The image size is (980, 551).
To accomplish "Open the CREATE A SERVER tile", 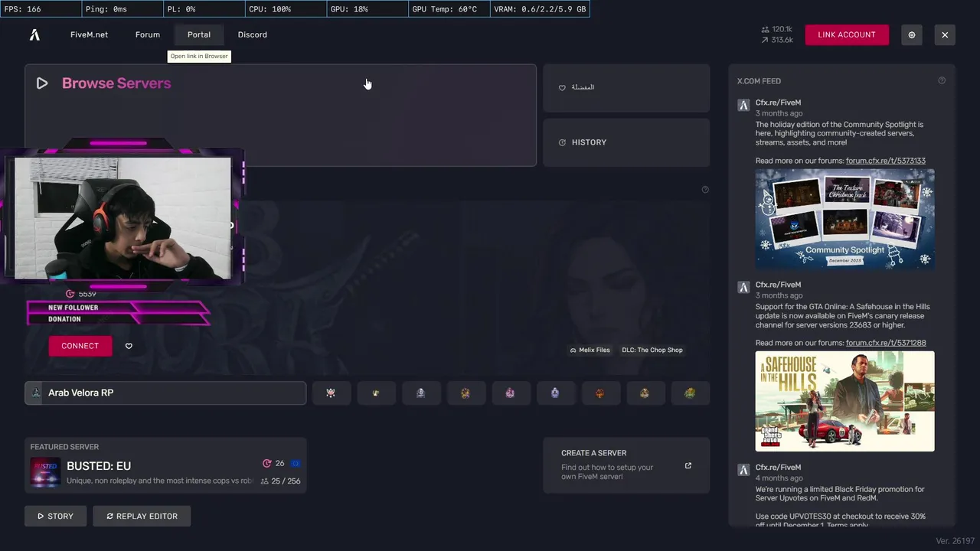I will point(626,465).
